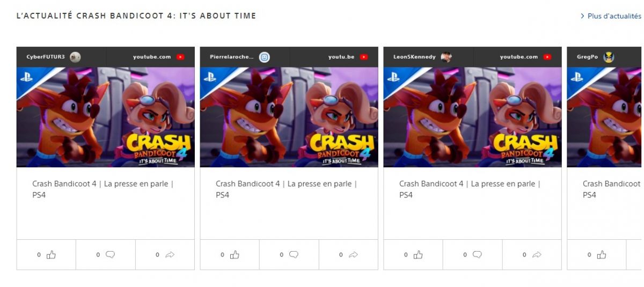Share LeonSKennedy's post with arrow icon
The image size is (644, 287).
pos(537,255)
